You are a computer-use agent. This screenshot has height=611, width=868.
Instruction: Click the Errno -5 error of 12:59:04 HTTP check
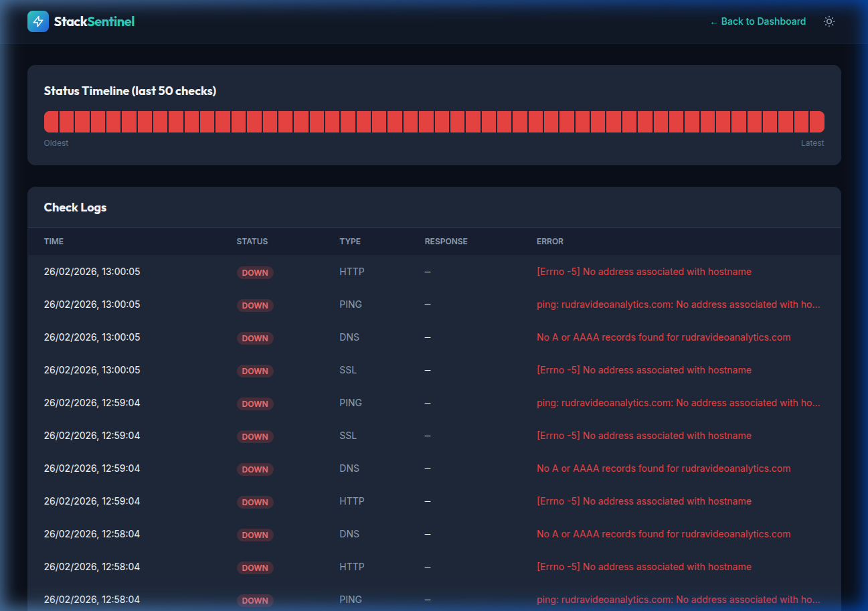[644, 501]
